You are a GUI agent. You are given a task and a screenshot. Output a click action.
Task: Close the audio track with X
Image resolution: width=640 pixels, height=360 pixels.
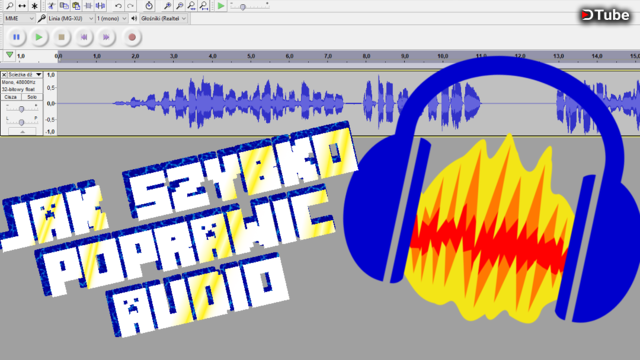pyautogui.click(x=4, y=75)
